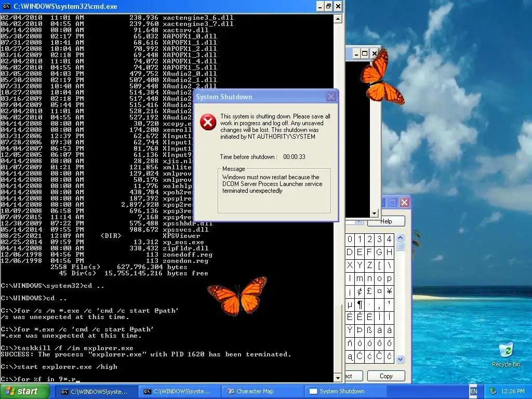
Task: Restore down the main cmd.exe window
Action: [329, 6]
